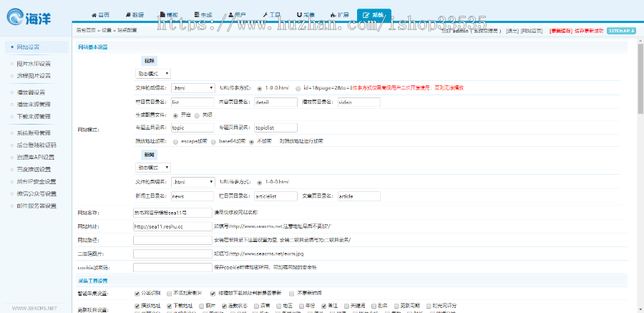This screenshot has height=313, width=644.
Task: Click the empty 二维码图片 input field
Action: point(172,254)
